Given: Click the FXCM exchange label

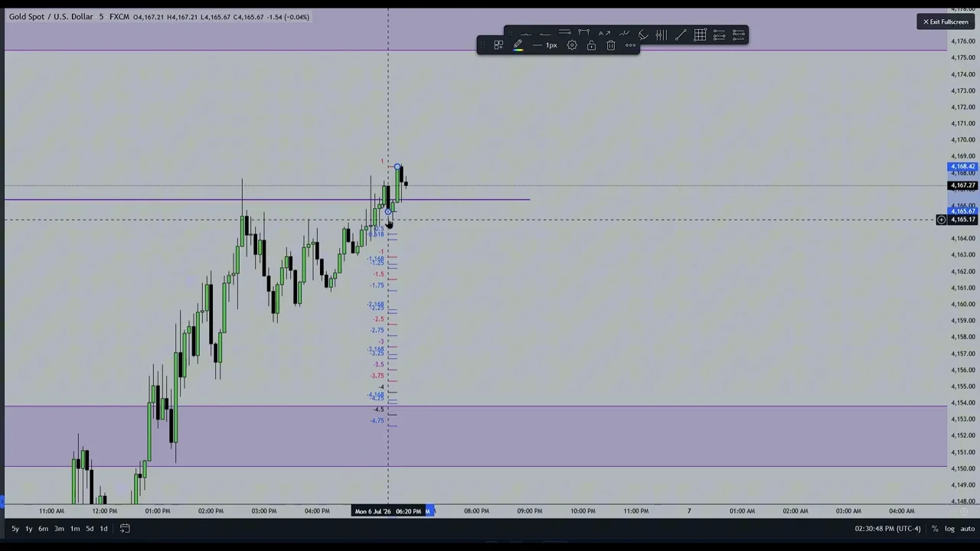Looking at the screenshot, I should [119, 17].
